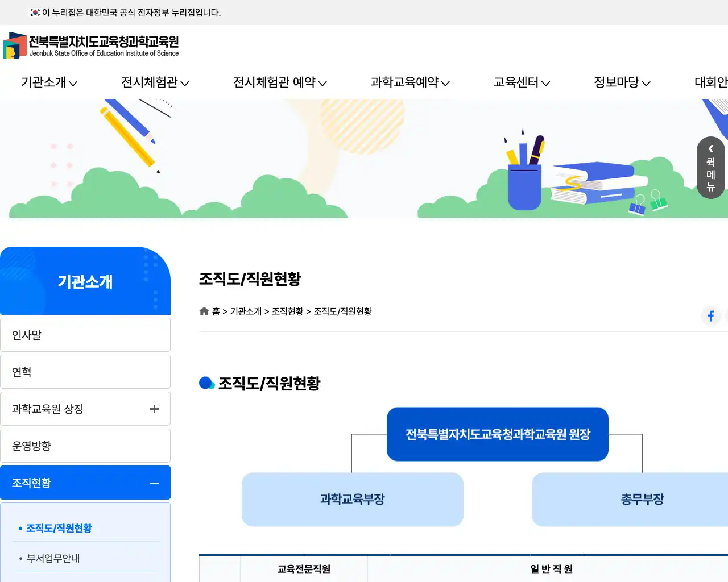Viewport: 728px width, 582px height.
Task: Open the 교육센터 dropdown
Action: 520,82
